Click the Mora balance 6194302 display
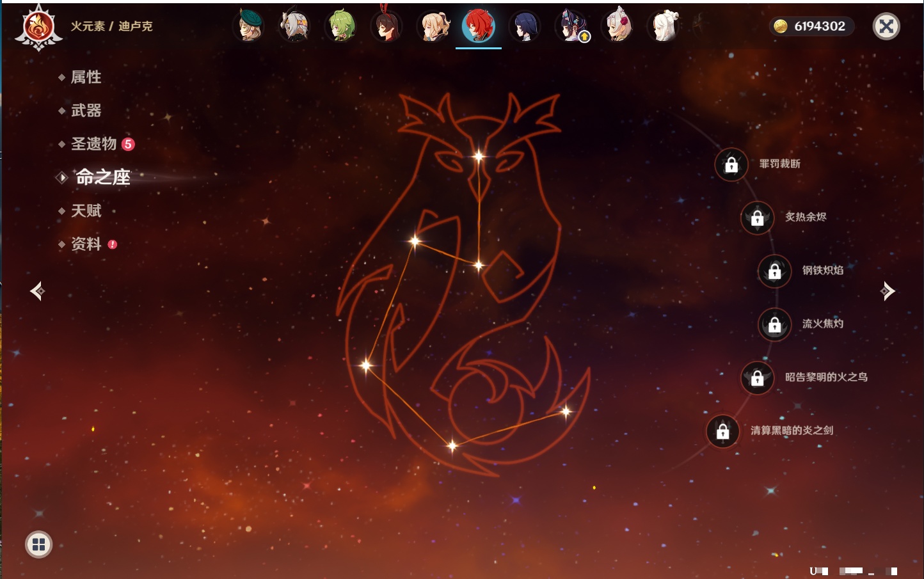The width and height of the screenshot is (924, 579). (x=811, y=26)
